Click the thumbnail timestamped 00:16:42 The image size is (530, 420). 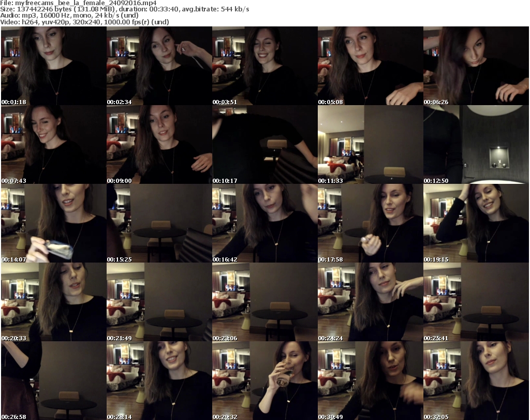pos(264,224)
